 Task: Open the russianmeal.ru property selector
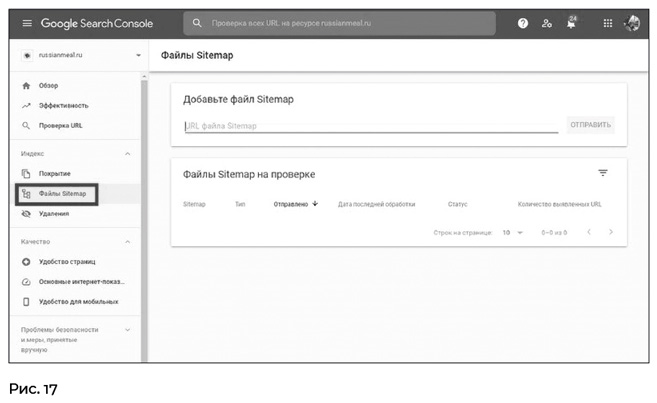[x=81, y=55]
